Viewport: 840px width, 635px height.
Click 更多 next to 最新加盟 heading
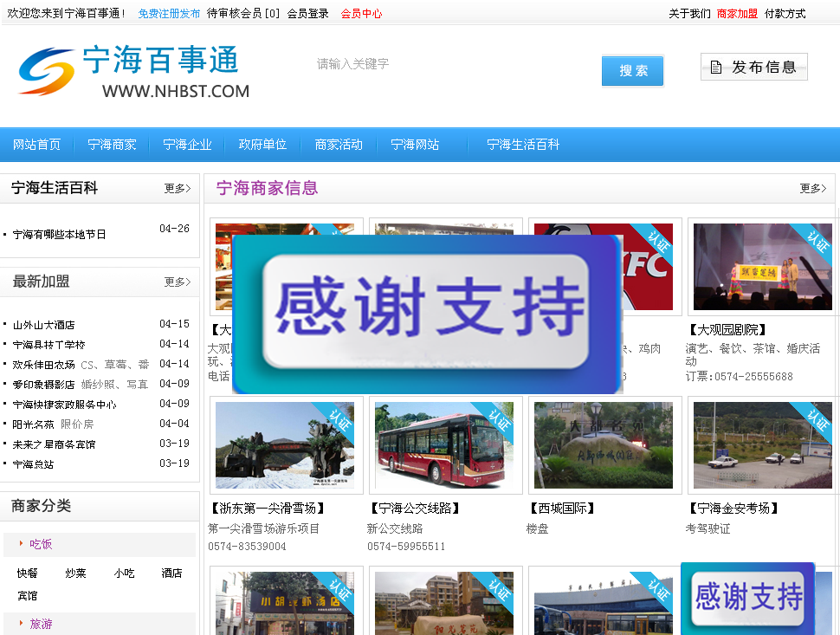tap(178, 282)
